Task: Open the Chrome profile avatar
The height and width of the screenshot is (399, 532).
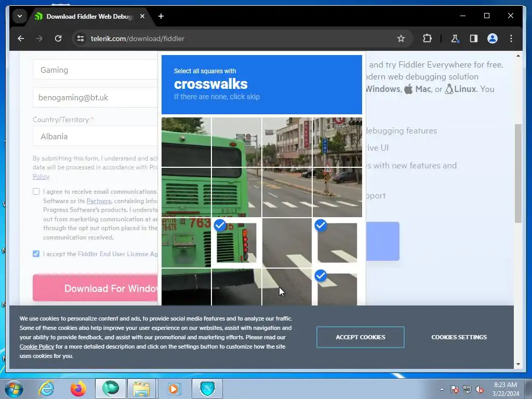Action: point(493,38)
